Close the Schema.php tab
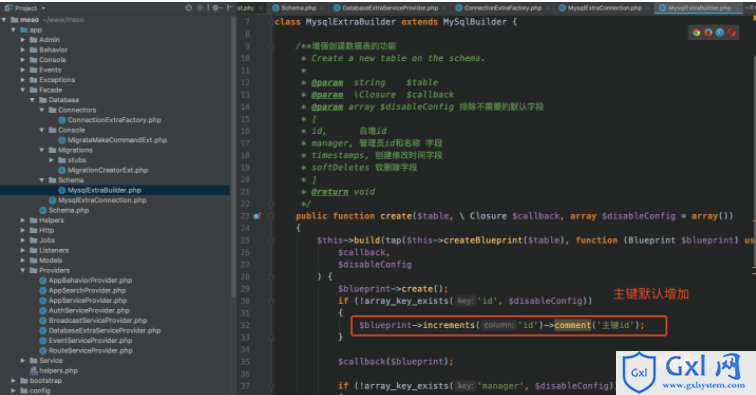The width and height of the screenshot is (756, 395). 323,8
